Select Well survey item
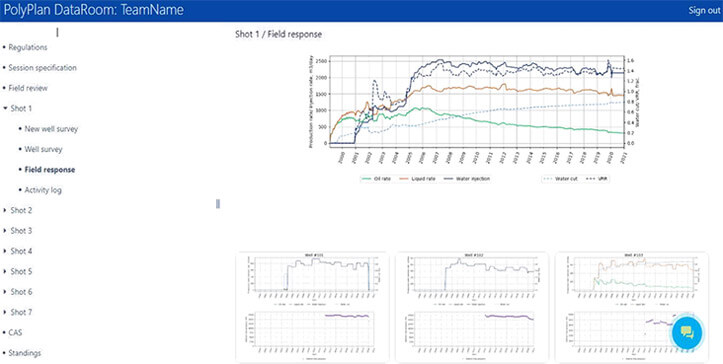 point(43,149)
